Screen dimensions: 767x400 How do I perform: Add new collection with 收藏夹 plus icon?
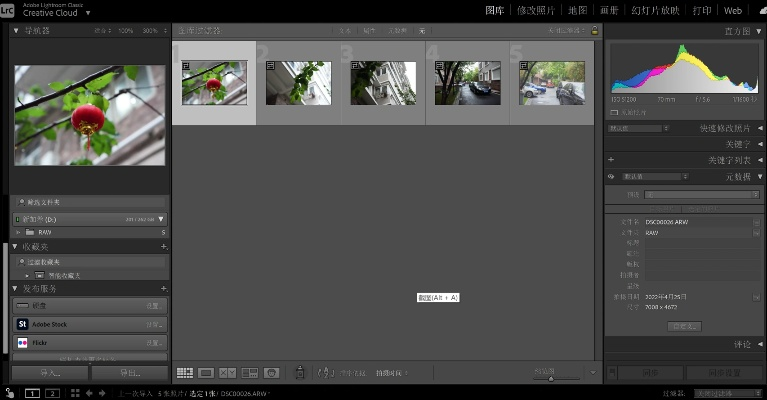pyautogui.click(x=164, y=246)
